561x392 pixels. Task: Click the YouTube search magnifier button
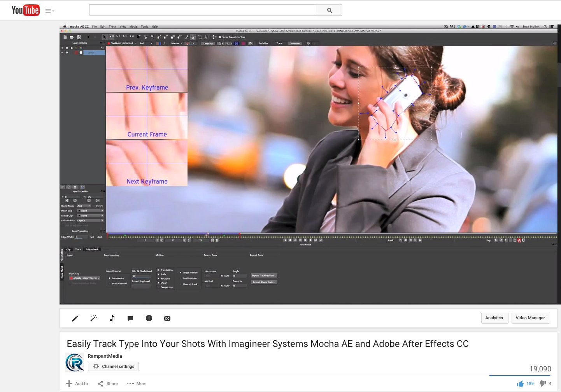coord(330,10)
